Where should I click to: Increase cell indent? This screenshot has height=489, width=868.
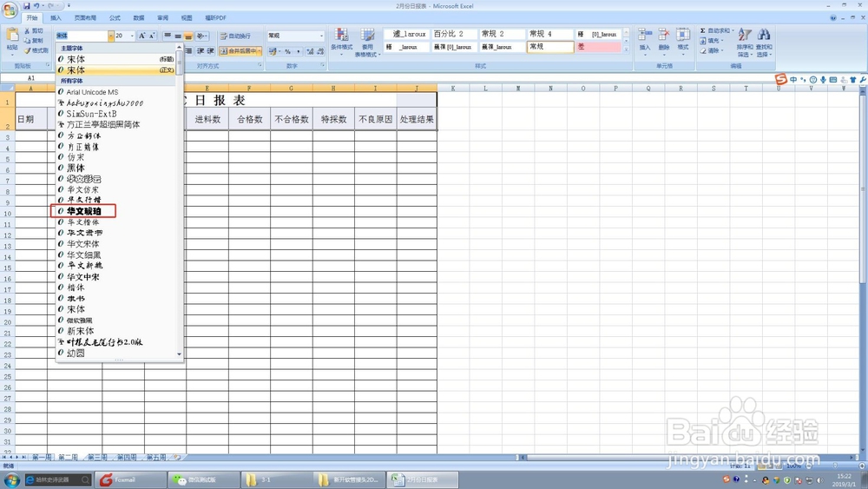click(211, 51)
